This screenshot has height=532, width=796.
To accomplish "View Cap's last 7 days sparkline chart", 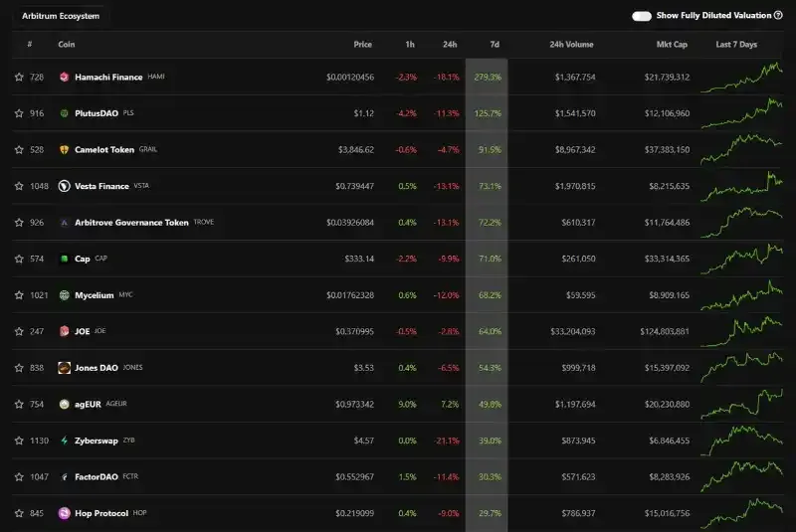I will (x=741, y=259).
